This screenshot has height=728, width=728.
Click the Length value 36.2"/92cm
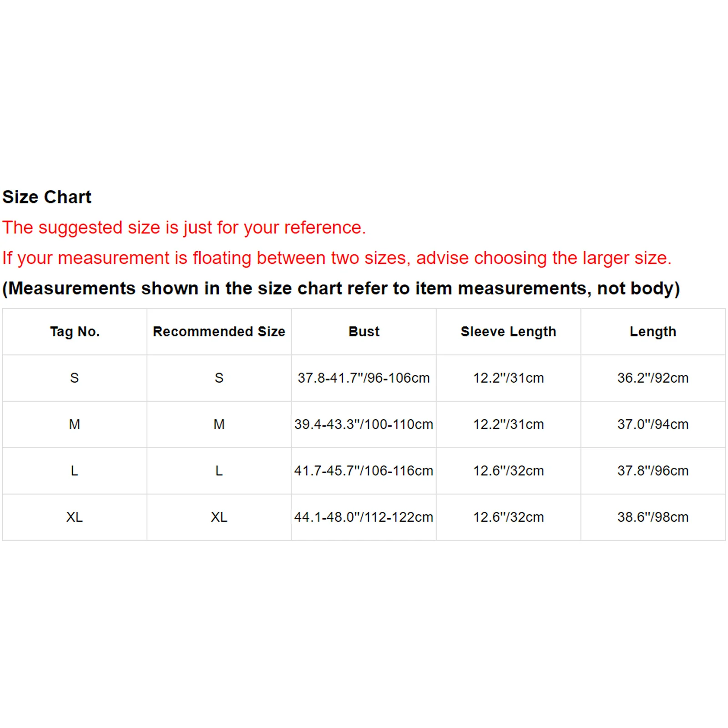coord(653,378)
